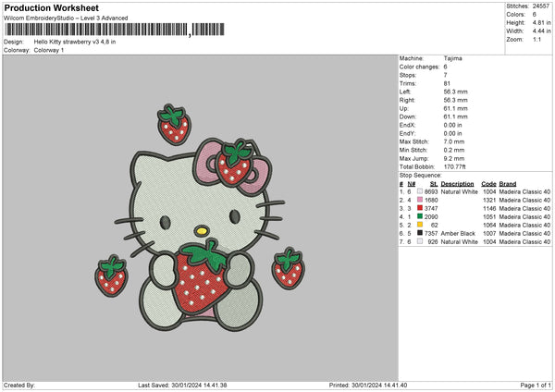Click 'Amber Black' description in row 6

click(458, 234)
